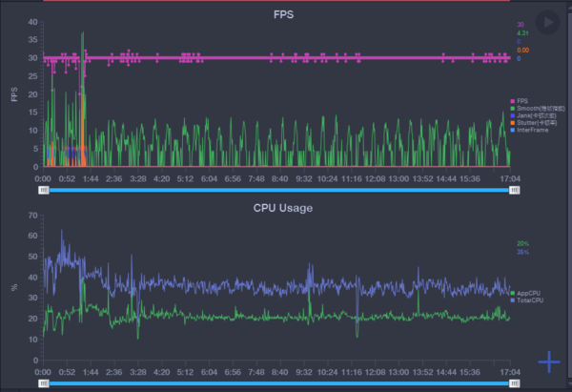The height and width of the screenshot is (392, 572).
Task: Click the right handle of CPU Usage range slider
Action: tap(515, 383)
